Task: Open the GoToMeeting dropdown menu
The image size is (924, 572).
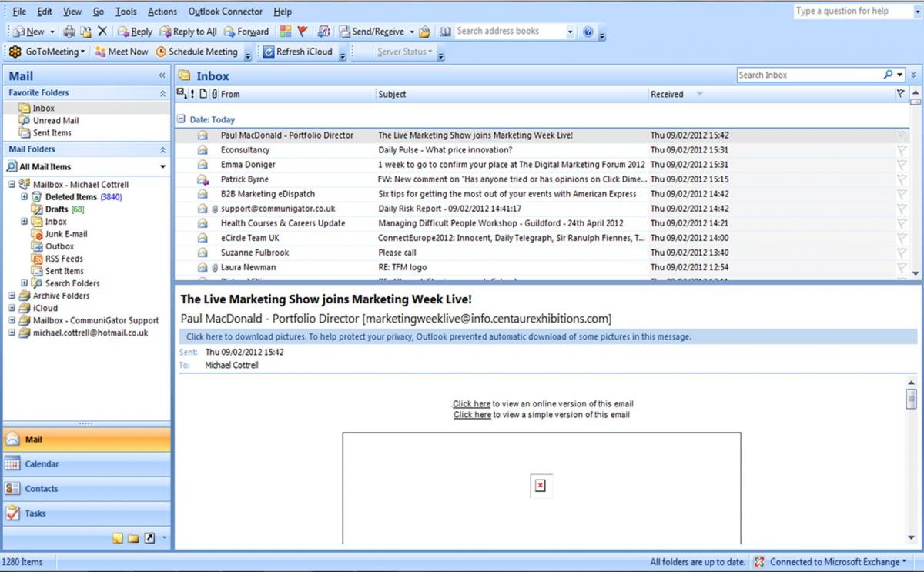Action: [x=82, y=52]
